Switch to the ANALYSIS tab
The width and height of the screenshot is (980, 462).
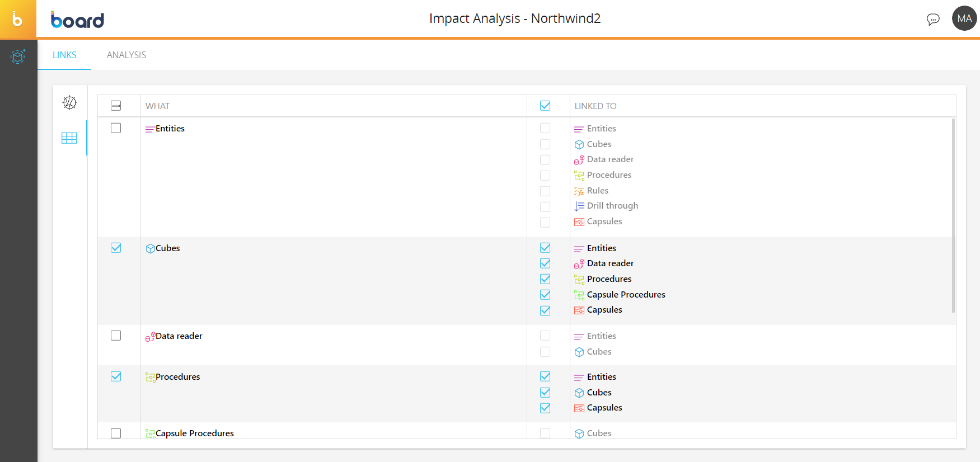pos(126,55)
